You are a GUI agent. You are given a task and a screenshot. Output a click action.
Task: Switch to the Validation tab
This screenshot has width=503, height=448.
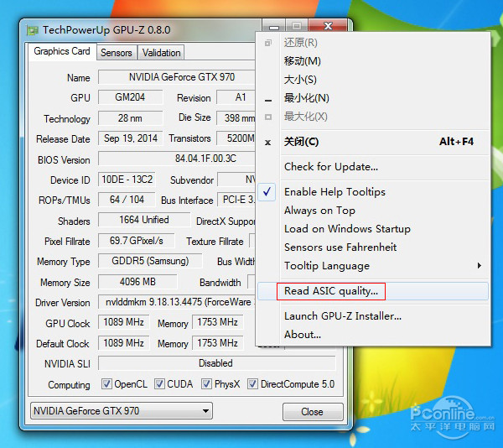pyautogui.click(x=161, y=53)
